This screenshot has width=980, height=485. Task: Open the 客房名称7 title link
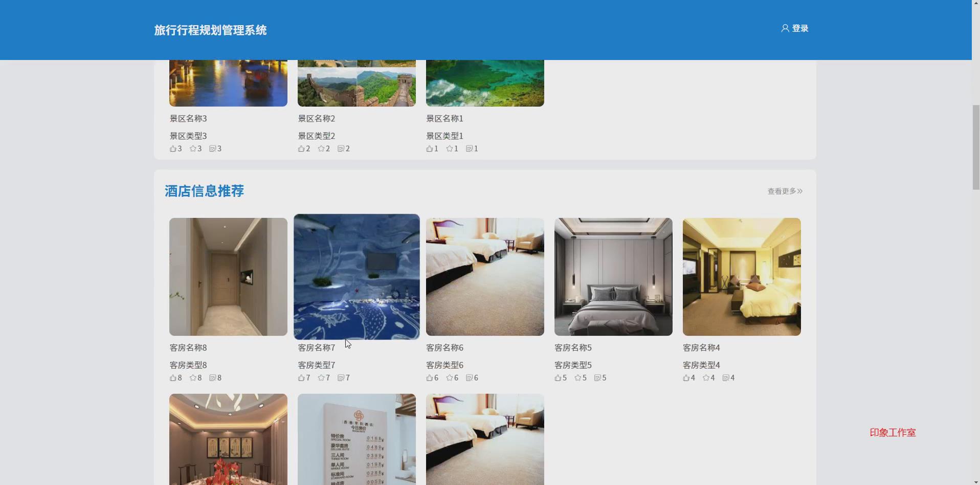[317, 348]
